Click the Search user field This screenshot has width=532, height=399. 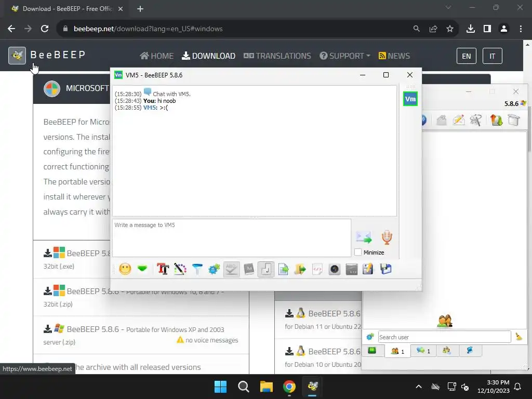(x=445, y=337)
